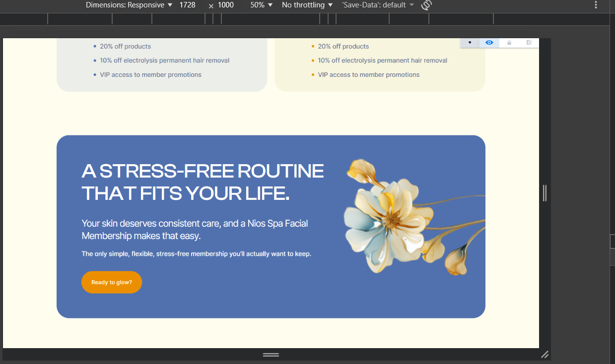Screen dimensions: 615x364
Task: Click the bottom viewport resize handle
Action: [271, 355]
